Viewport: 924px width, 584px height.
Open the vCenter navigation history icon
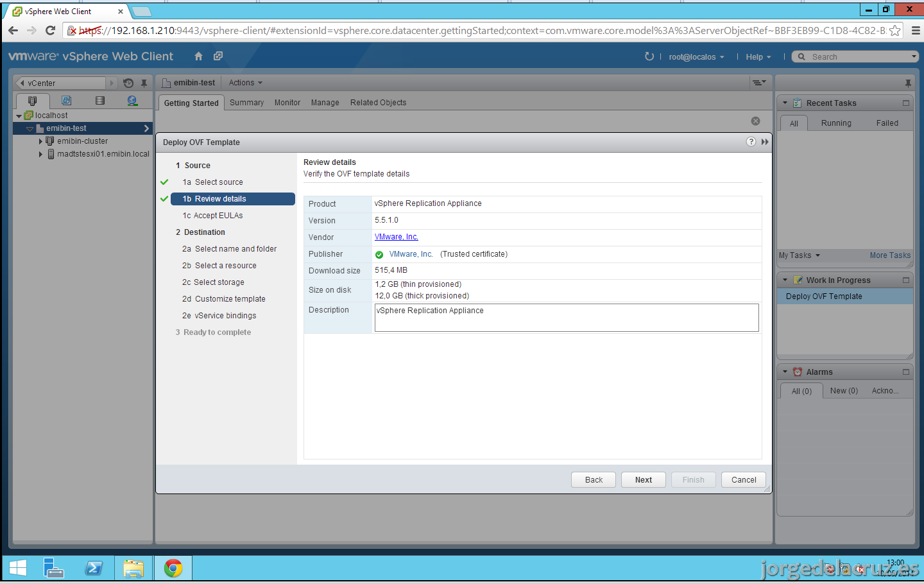click(128, 83)
